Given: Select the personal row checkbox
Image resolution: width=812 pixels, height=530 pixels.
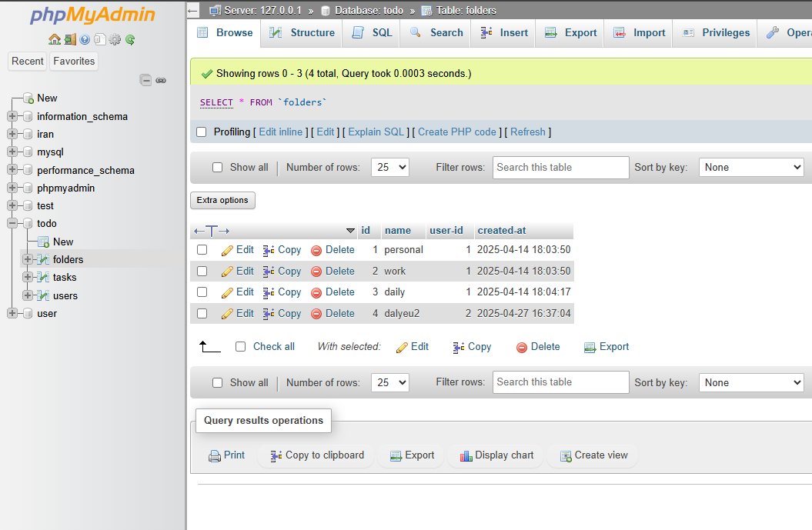Looking at the screenshot, I should coord(202,249).
